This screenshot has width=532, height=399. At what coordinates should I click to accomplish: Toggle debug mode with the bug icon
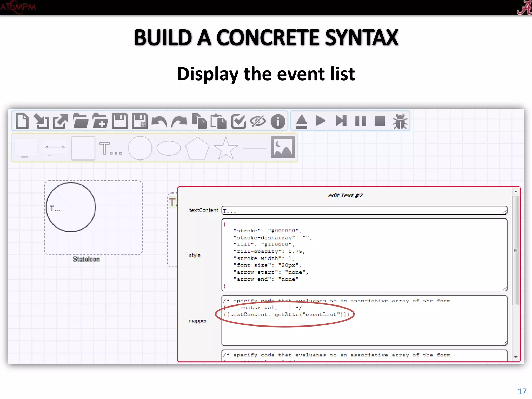[400, 121]
